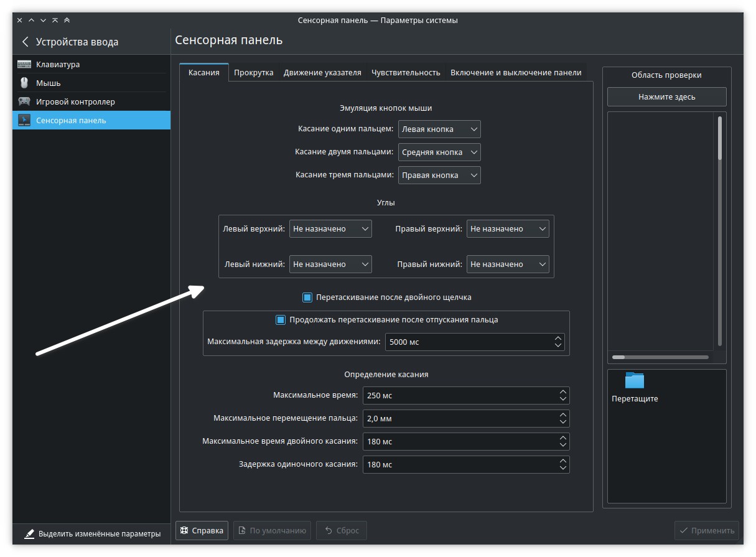Click the Применить button
This screenshot has height=557, width=756.
pos(707,531)
